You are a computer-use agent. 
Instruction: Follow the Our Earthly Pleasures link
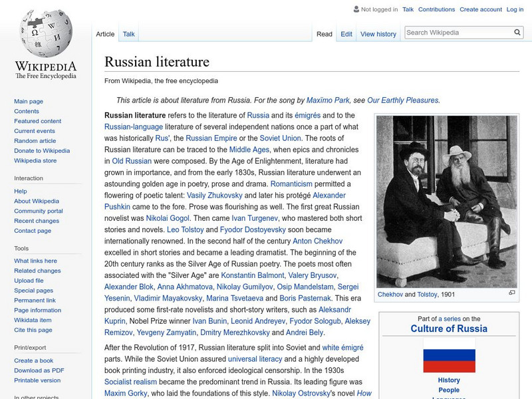403,100
